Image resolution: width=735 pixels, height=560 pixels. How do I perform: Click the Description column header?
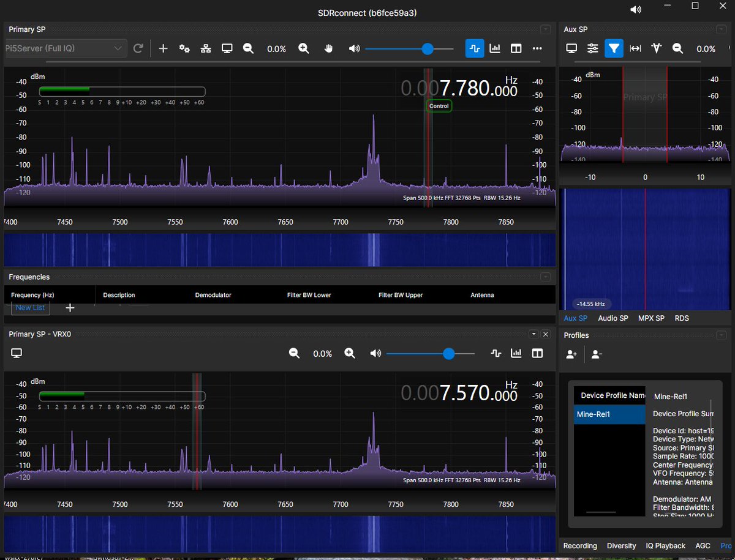119,295
